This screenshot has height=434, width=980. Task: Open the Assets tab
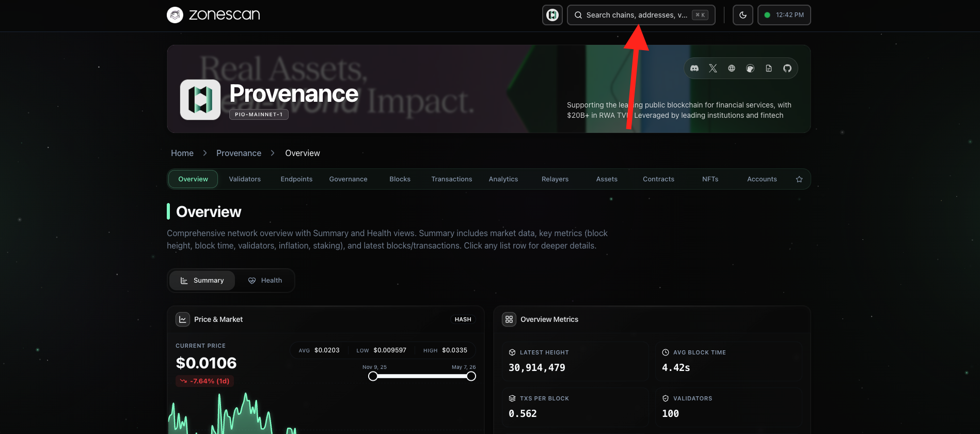(x=607, y=179)
